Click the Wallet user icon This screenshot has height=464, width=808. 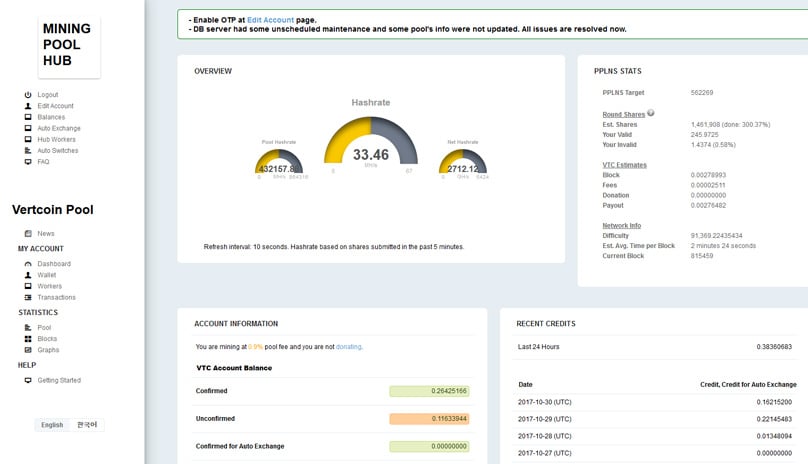(x=28, y=275)
